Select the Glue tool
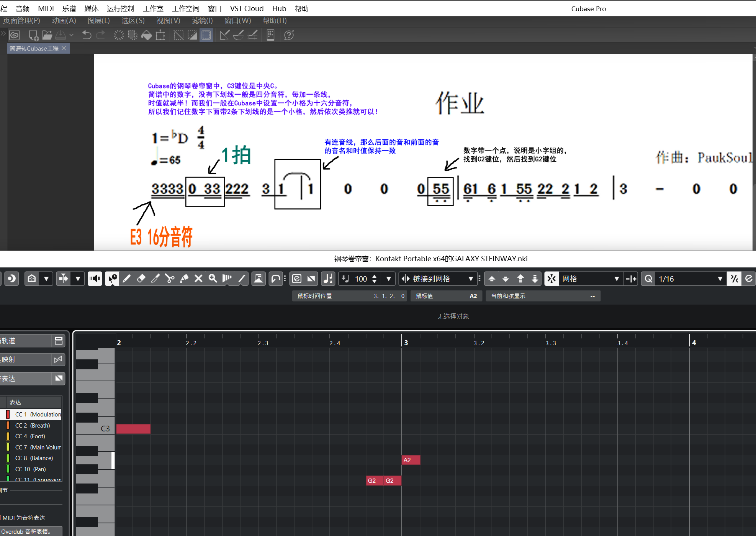Image resolution: width=756 pixels, height=536 pixels. [184, 279]
